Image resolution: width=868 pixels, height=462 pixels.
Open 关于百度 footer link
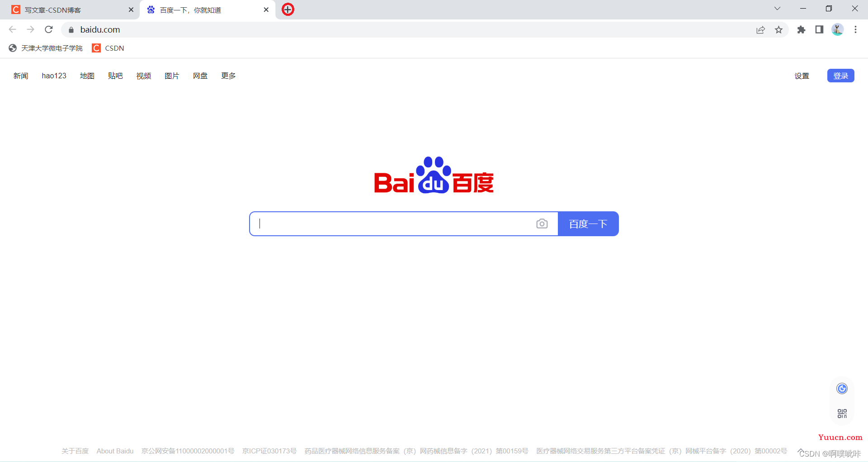pyautogui.click(x=75, y=451)
